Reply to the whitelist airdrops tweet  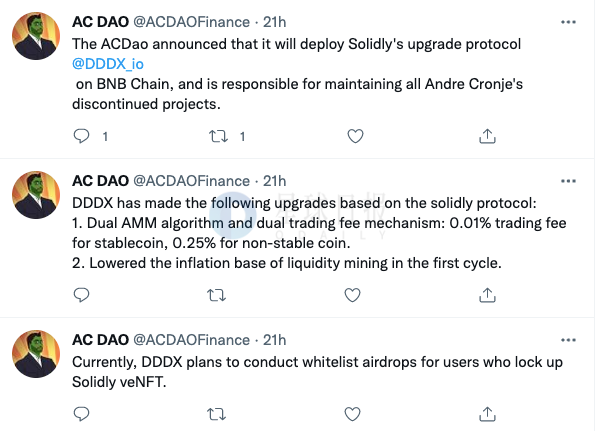pos(81,414)
